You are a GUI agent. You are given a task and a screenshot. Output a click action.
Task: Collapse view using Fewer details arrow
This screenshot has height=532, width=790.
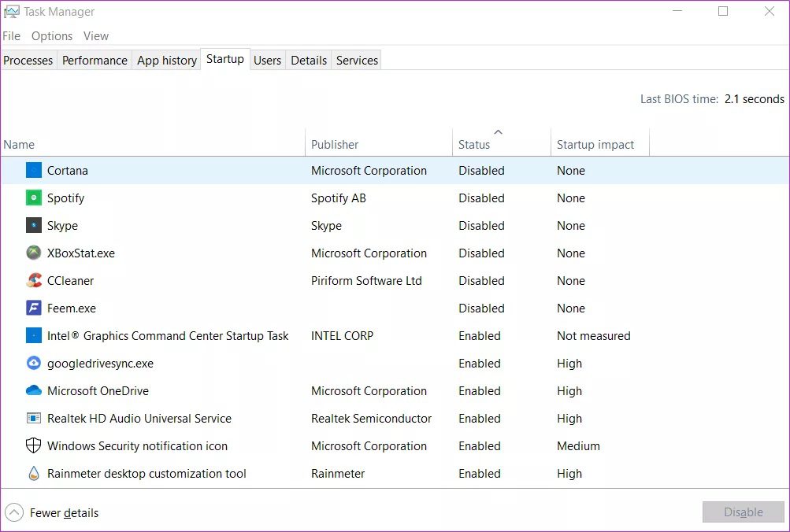pos(14,513)
